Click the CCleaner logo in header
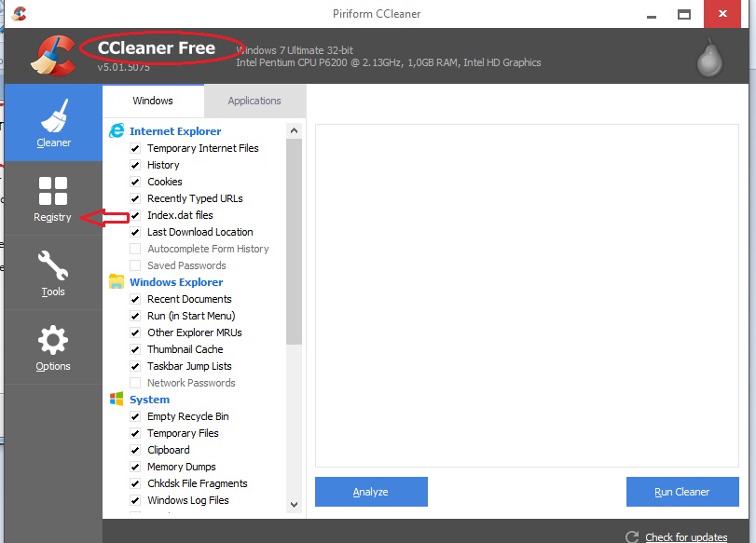756x543 pixels. pyautogui.click(x=53, y=56)
